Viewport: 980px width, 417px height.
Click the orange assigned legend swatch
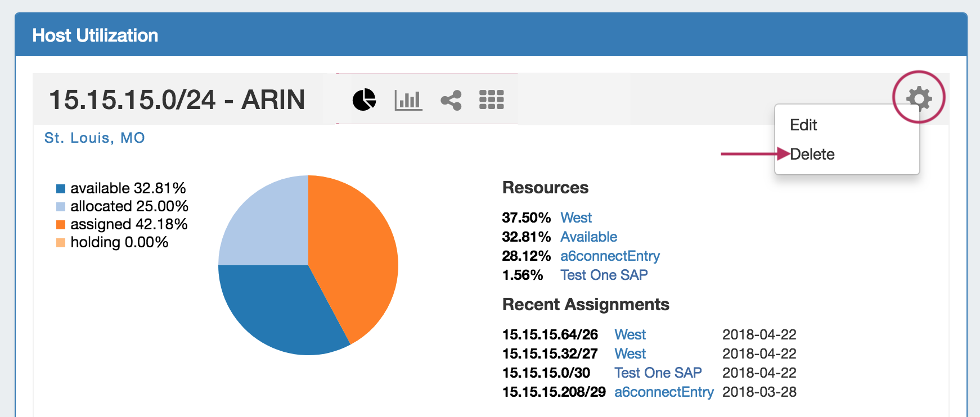pyautogui.click(x=61, y=225)
